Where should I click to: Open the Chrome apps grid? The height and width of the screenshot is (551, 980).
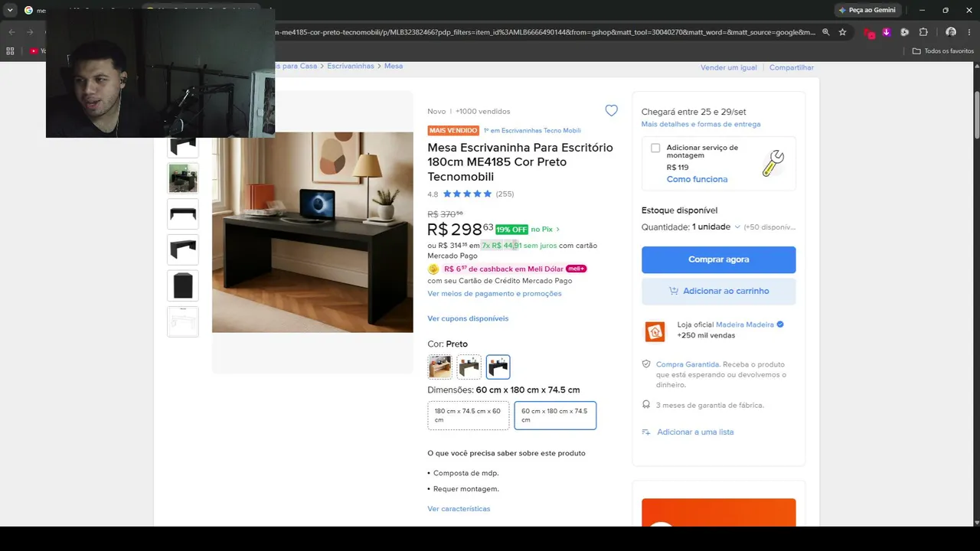pyautogui.click(x=10, y=51)
